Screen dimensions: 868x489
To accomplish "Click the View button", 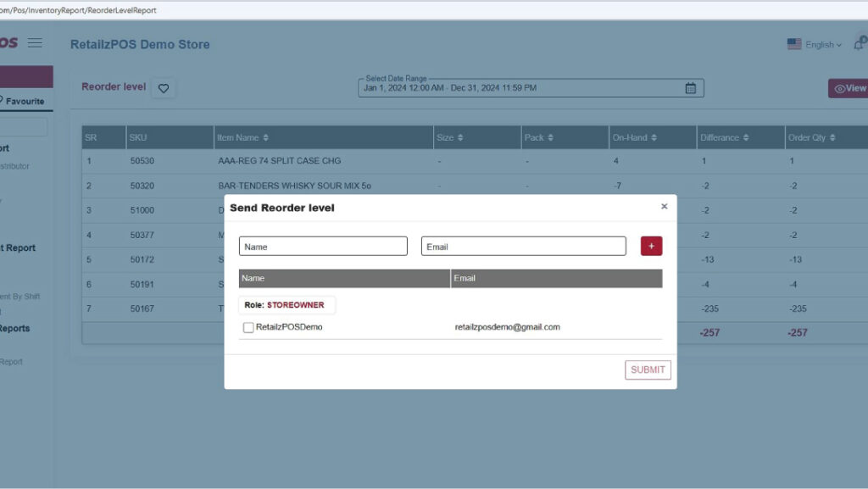I will [849, 88].
